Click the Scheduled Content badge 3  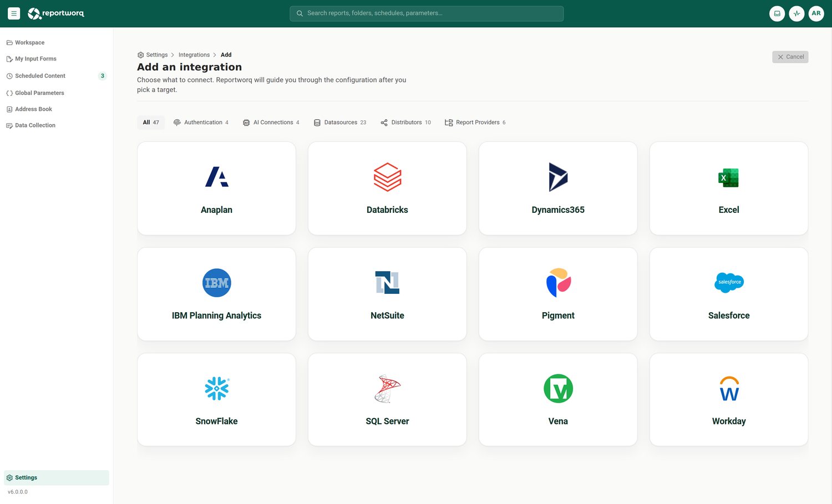(102, 76)
